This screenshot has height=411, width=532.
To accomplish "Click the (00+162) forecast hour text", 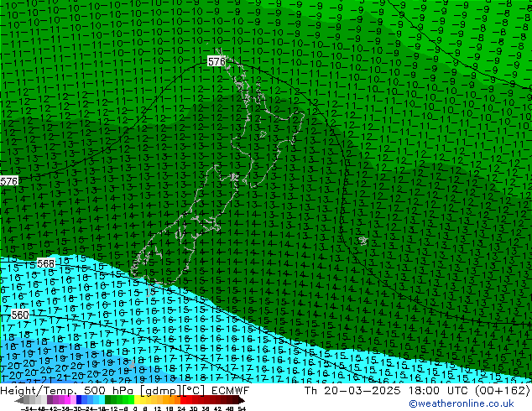I will tap(502, 391).
